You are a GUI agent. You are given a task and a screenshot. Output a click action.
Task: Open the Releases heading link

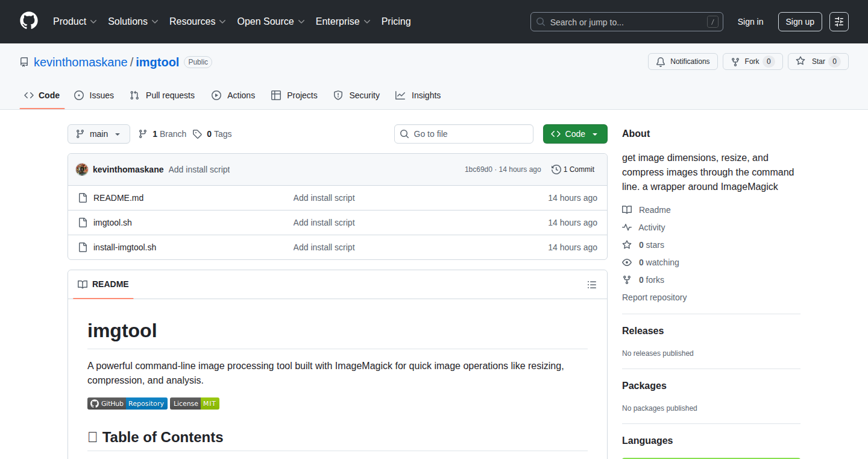(643, 331)
